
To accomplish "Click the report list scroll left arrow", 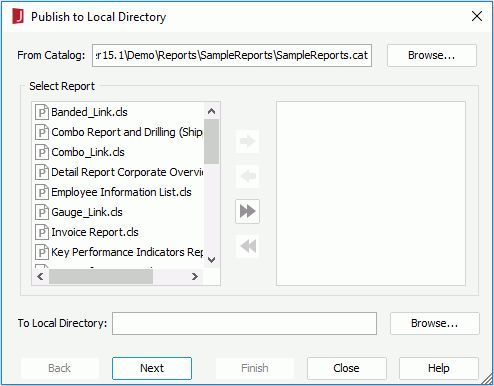I will (41, 277).
